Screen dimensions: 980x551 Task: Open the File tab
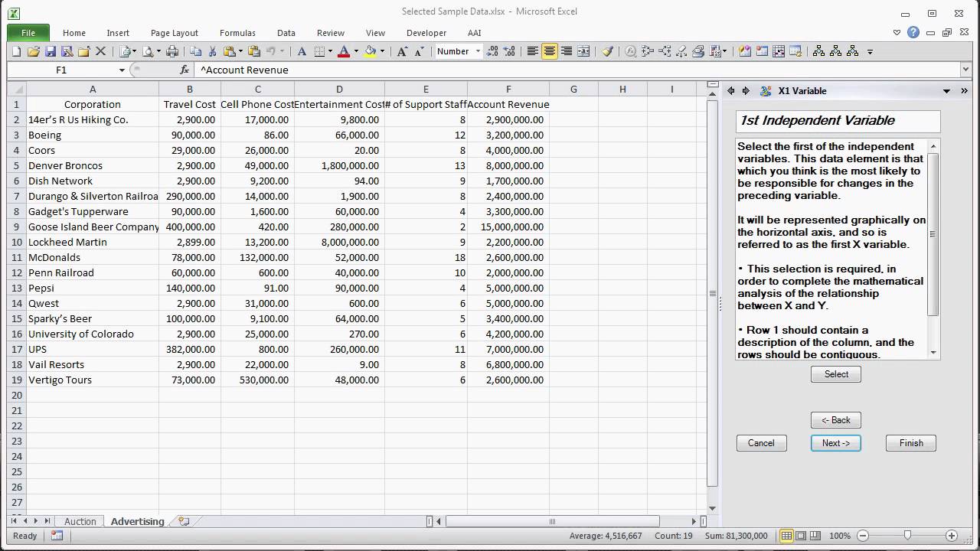(28, 33)
